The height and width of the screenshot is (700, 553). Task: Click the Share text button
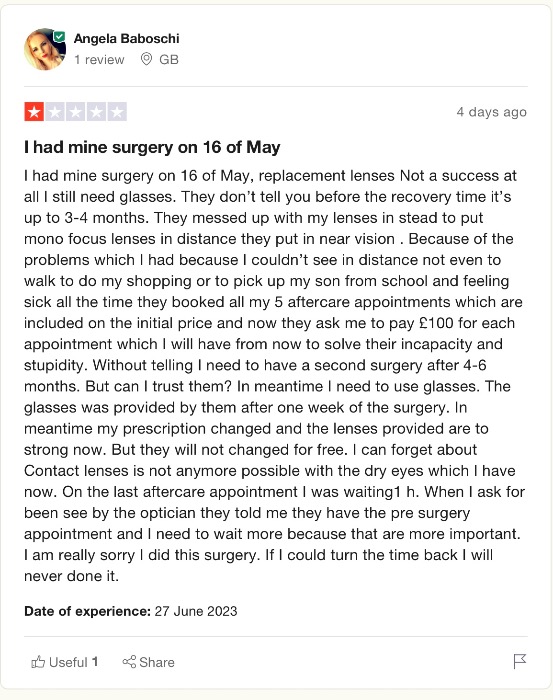157,662
